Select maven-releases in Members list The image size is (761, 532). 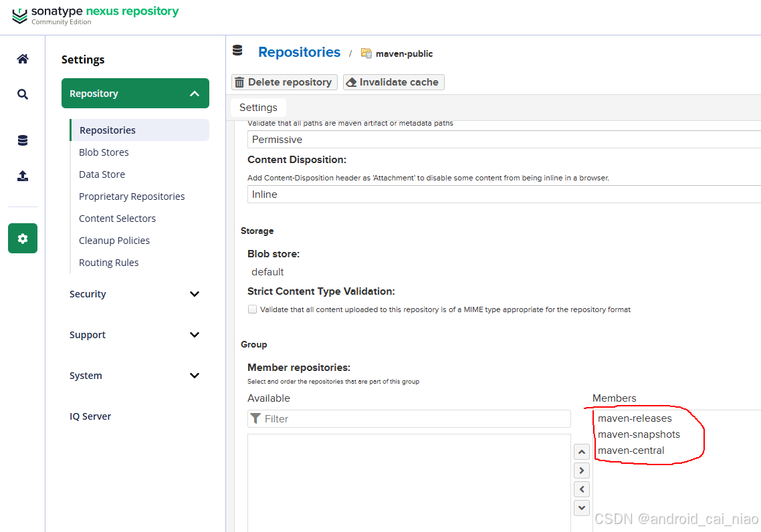point(635,418)
